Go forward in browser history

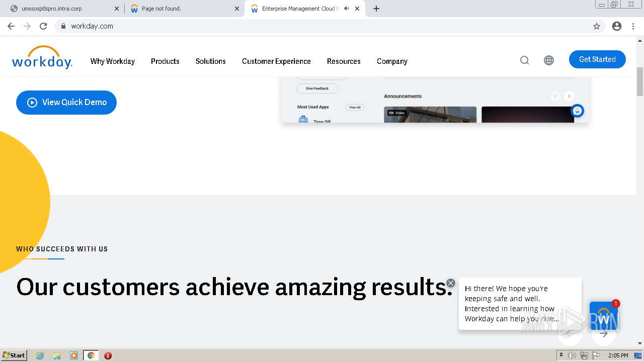click(27, 26)
